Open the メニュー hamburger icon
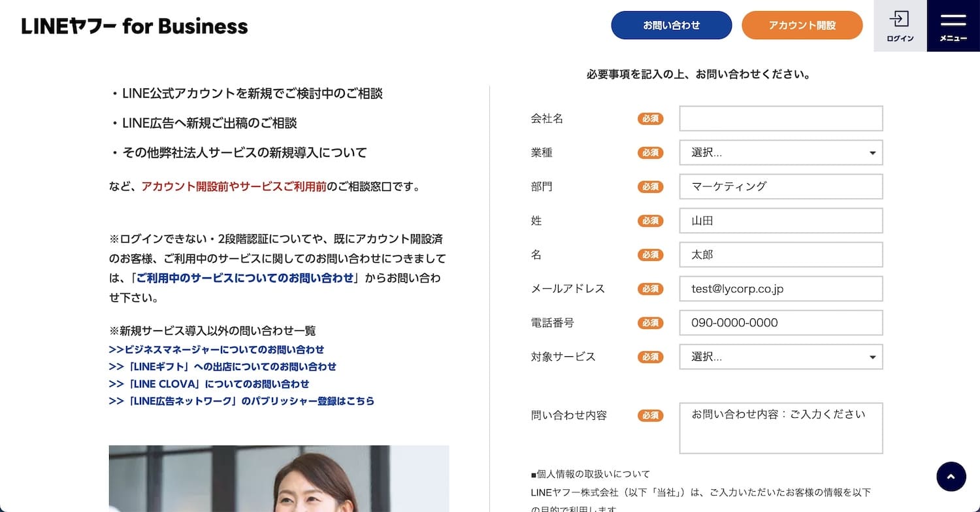Image resolution: width=980 pixels, height=512 pixels. 953,26
